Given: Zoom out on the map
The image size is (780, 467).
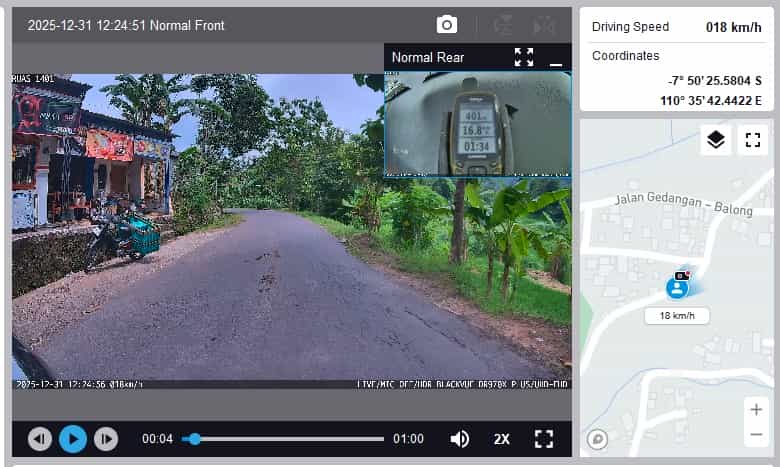Looking at the screenshot, I should click(x=756, y=435).
